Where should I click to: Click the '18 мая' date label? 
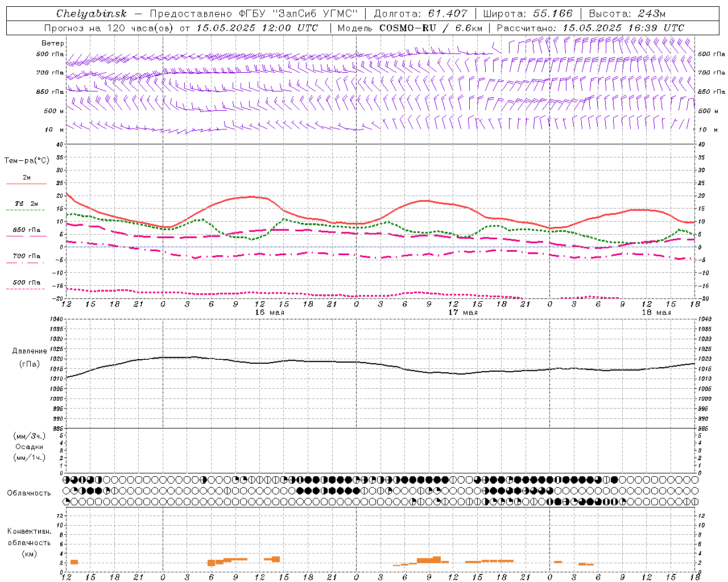656,313
